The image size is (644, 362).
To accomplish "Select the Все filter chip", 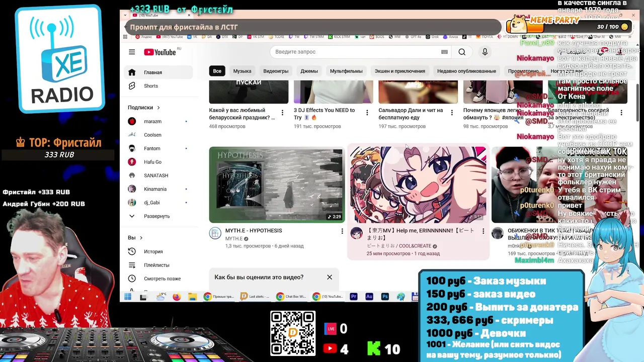I will pyautogui.click(x=217, y=71).
